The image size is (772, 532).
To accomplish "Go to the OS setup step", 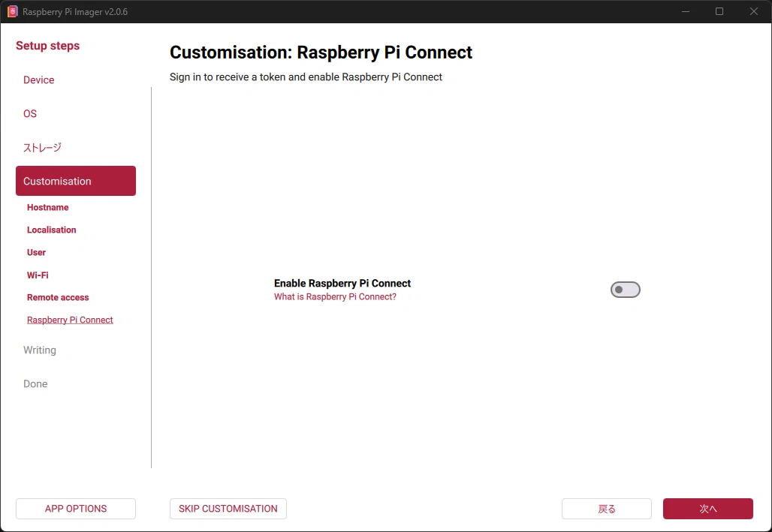I will coord(30,114).
